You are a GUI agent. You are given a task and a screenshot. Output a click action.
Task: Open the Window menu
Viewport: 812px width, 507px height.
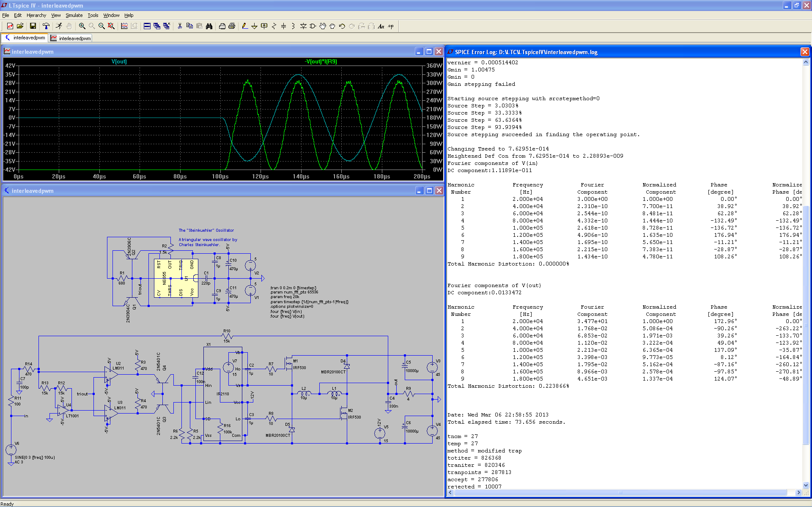pos(111,15)
